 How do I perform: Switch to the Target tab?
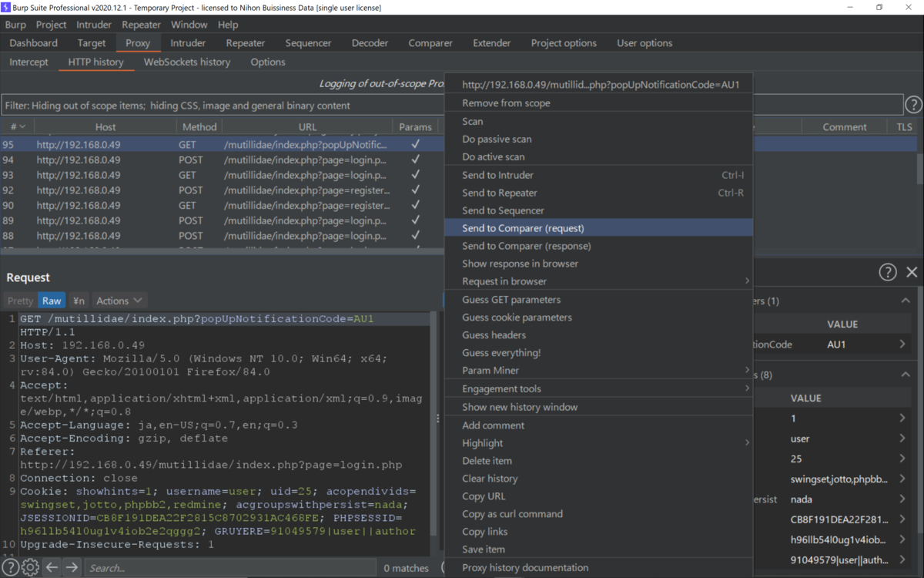pyautogui.click(x=92, y=43)
